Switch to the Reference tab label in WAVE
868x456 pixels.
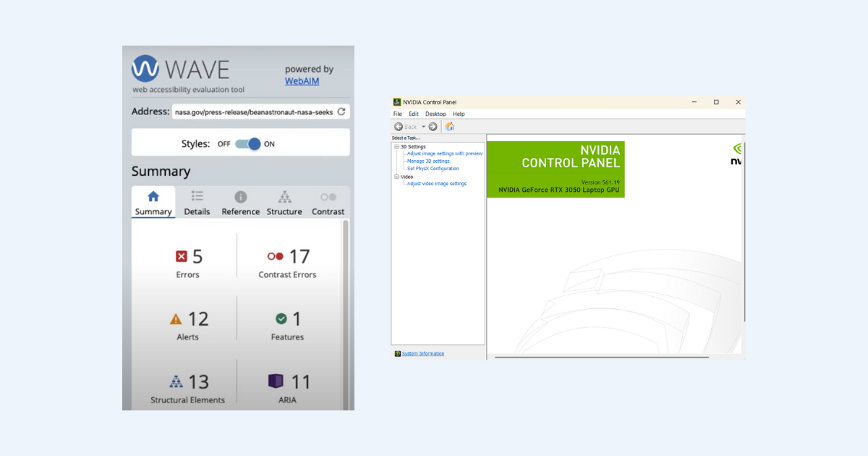(241, 212)
